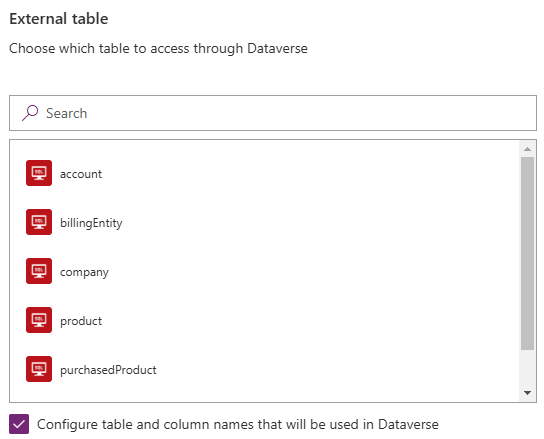Click scrollbar track below the thumb
544x439 pixels.
pyautogui.click(x=527, y=369)
